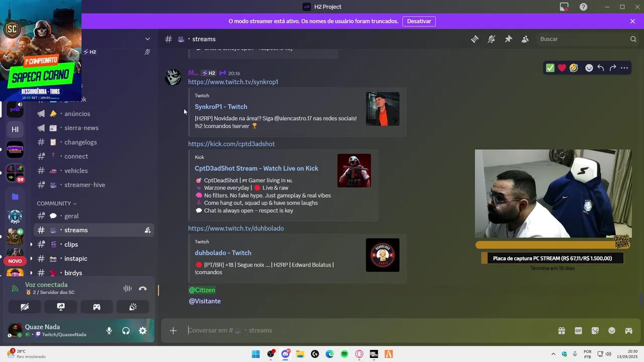
Task: Click the plus attach file button
Action: [173, 330]
